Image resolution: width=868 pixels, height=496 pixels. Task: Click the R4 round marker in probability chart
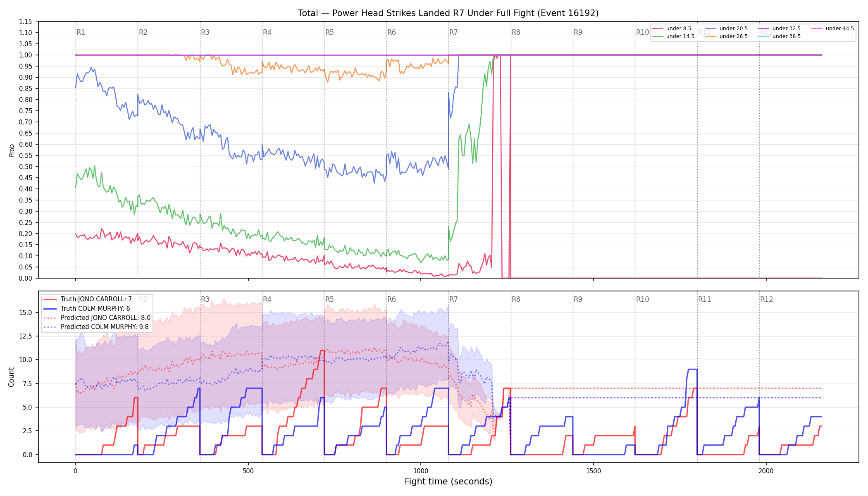tap(267, 32)
